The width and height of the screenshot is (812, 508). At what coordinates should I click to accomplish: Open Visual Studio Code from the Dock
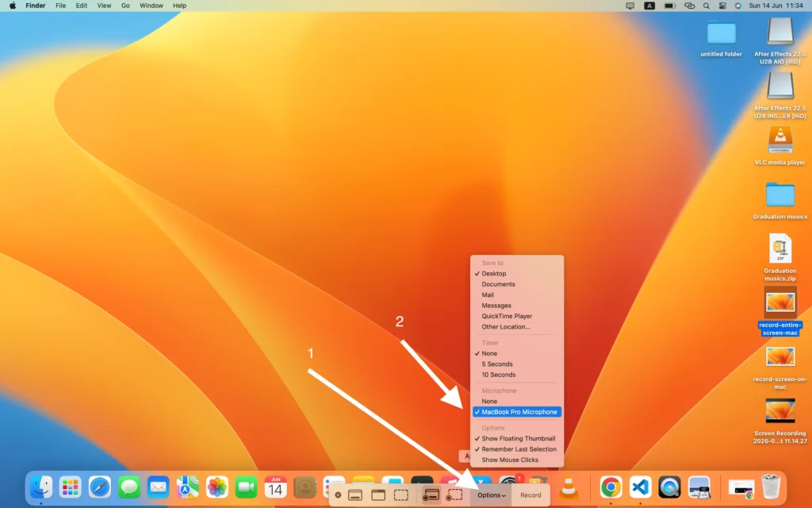[640, 487]
